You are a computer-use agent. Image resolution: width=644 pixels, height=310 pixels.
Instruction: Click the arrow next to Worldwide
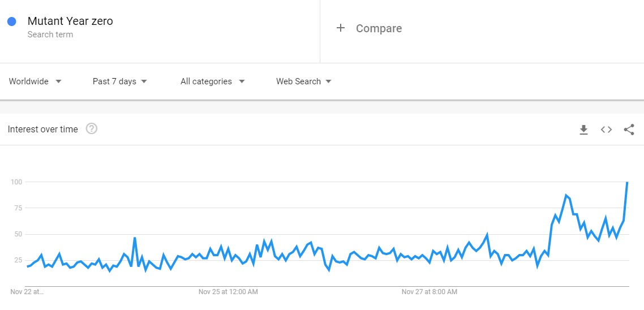pos(58,81)
